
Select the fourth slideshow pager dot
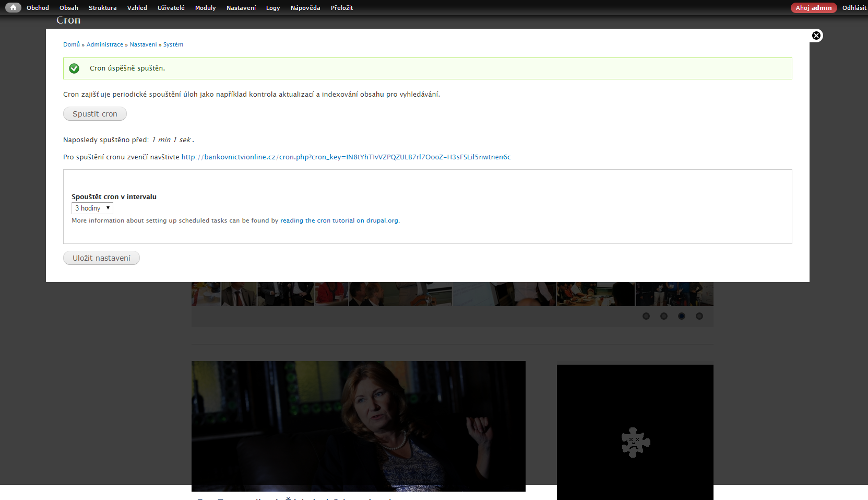699,316
